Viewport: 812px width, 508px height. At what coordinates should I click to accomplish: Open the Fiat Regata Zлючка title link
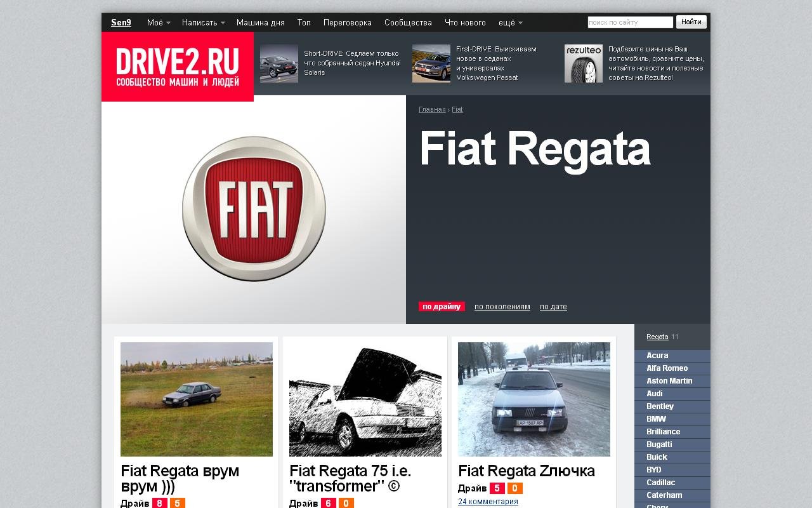click(527, 471)
